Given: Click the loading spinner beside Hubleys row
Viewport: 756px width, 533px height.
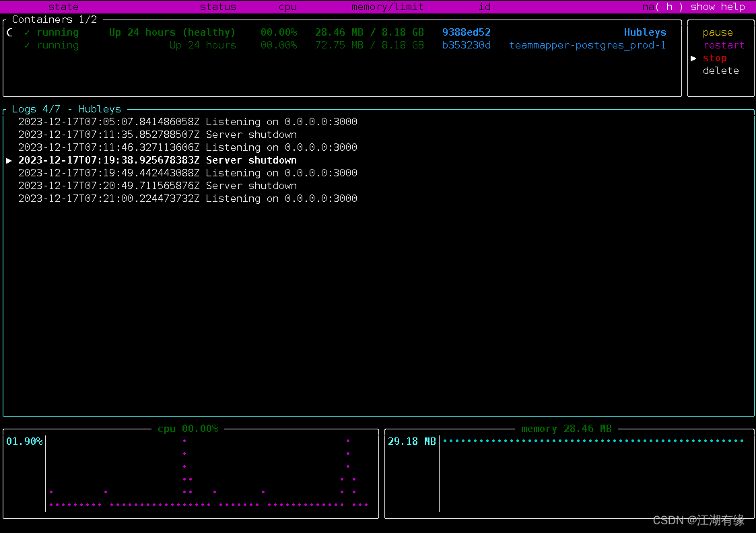Looking at the screenshot, I should [9, 32].
